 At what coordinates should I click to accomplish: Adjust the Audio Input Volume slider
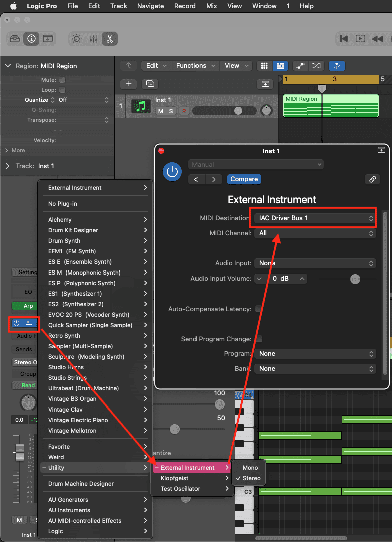coord(348,279)
